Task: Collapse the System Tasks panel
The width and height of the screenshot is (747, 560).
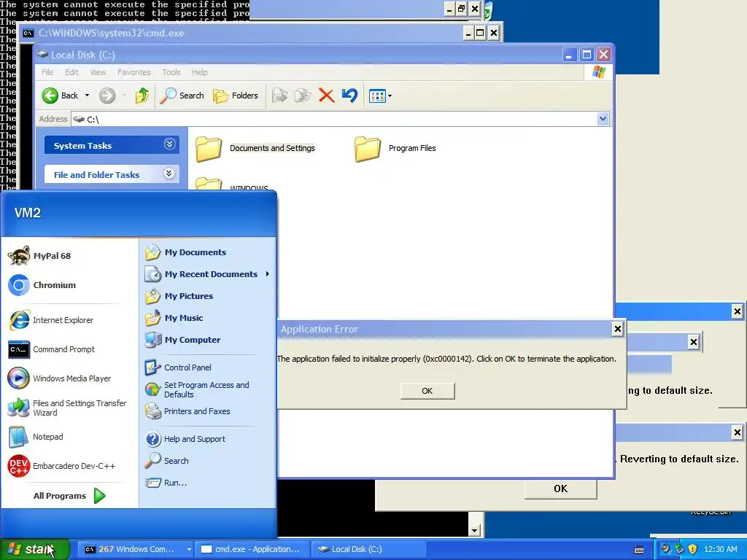Action: point(169,144)
